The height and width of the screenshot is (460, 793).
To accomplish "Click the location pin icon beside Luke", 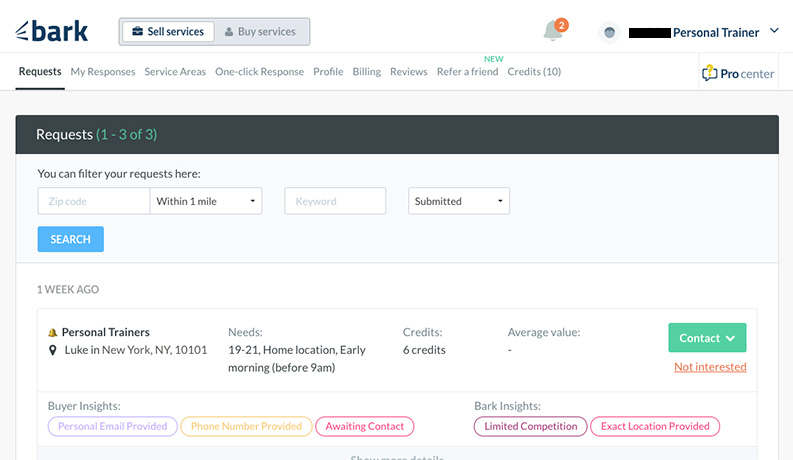I will point(53,350).
